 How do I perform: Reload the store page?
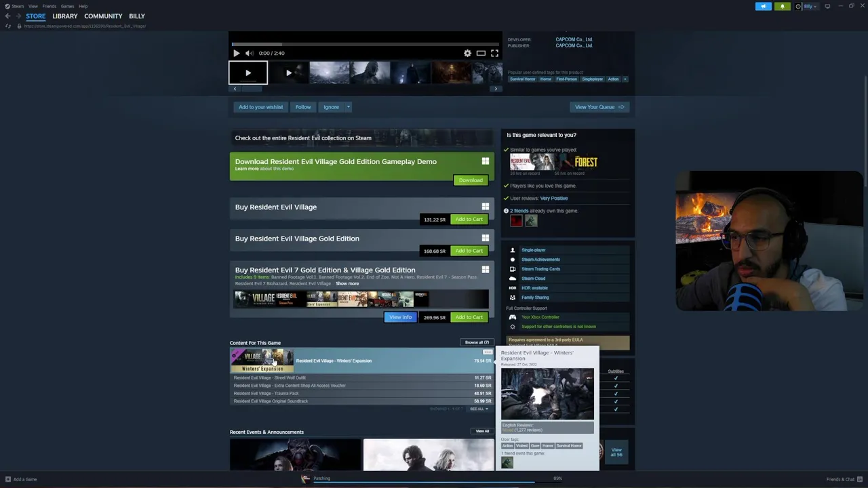pos(8,26)
